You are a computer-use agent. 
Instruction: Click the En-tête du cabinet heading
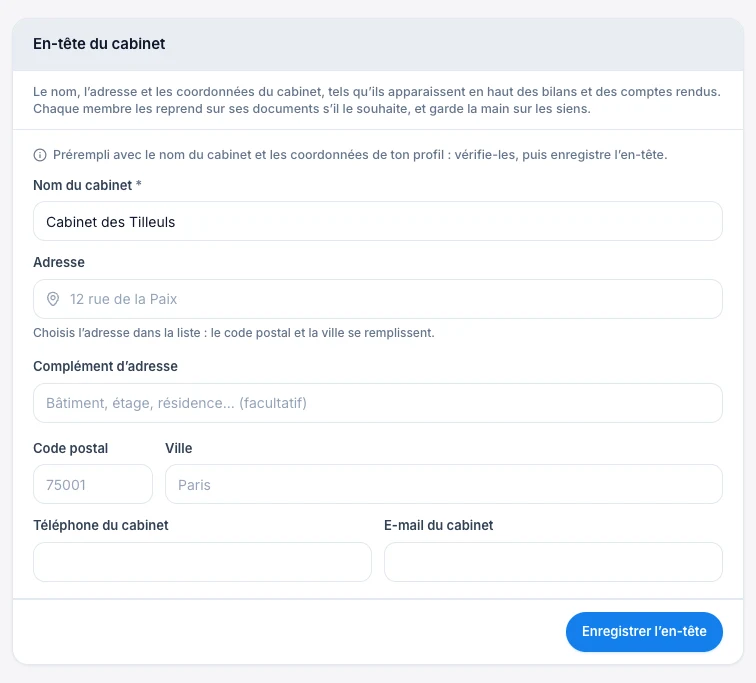tap(99, 44)
